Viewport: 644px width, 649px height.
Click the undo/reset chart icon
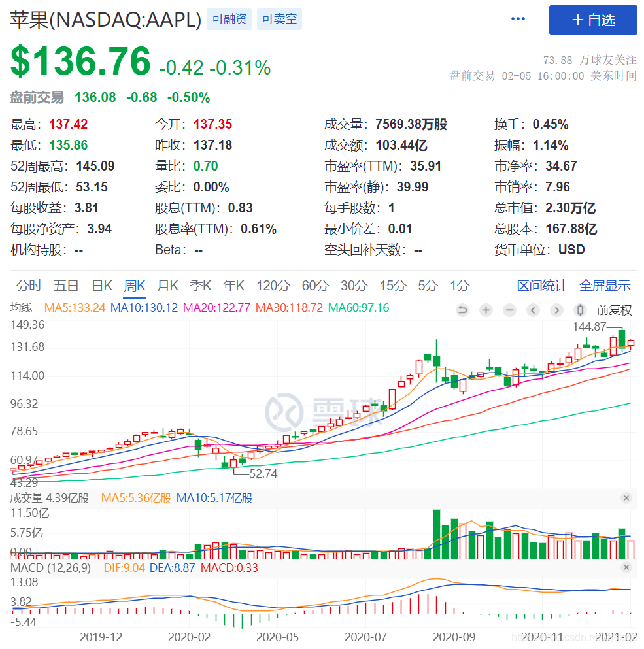tap(463, 310)
